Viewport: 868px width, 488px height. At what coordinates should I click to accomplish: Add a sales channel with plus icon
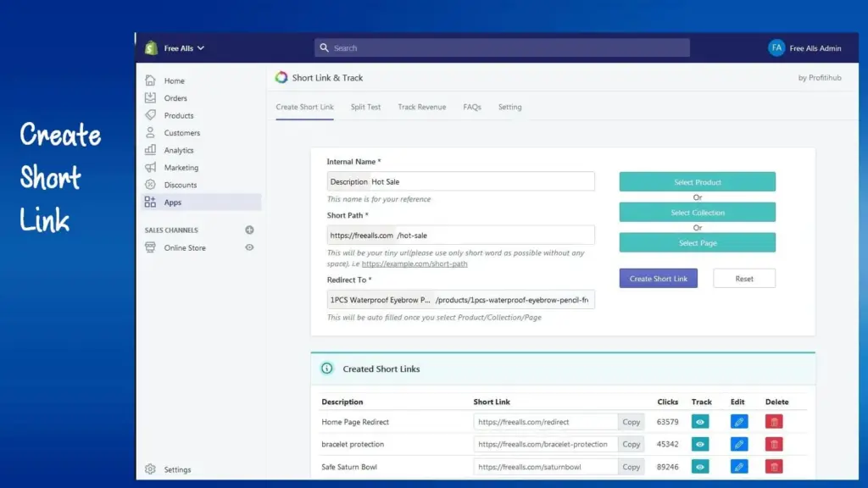click(250, 230)
